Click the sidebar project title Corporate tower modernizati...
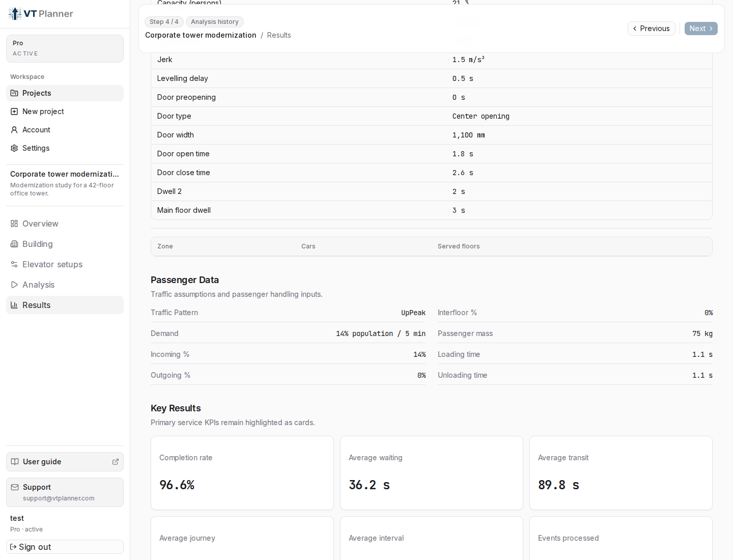733x560 pixels. (65, 174)
